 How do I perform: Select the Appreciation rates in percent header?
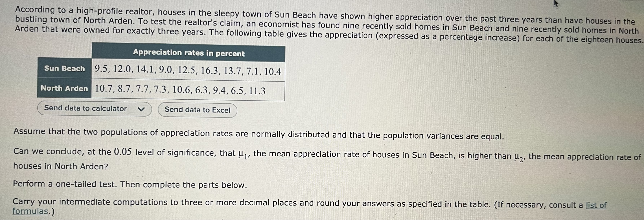point(189,53)
